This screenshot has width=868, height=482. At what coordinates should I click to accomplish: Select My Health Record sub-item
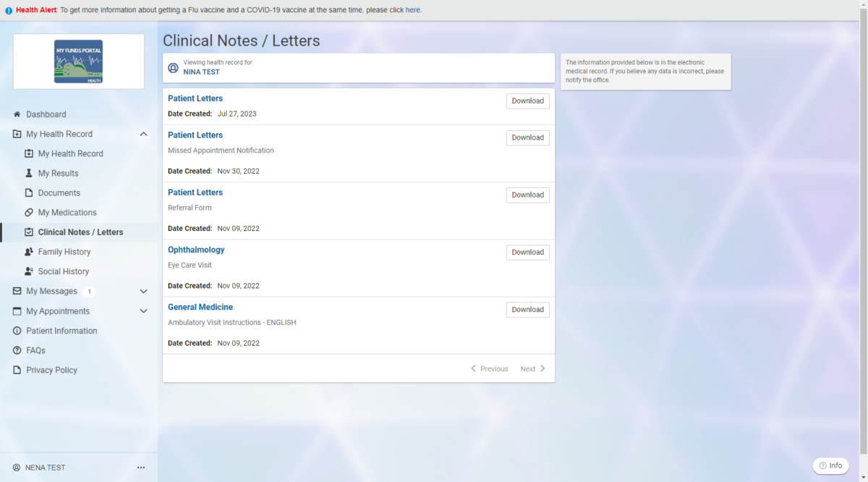click(70, 153)
